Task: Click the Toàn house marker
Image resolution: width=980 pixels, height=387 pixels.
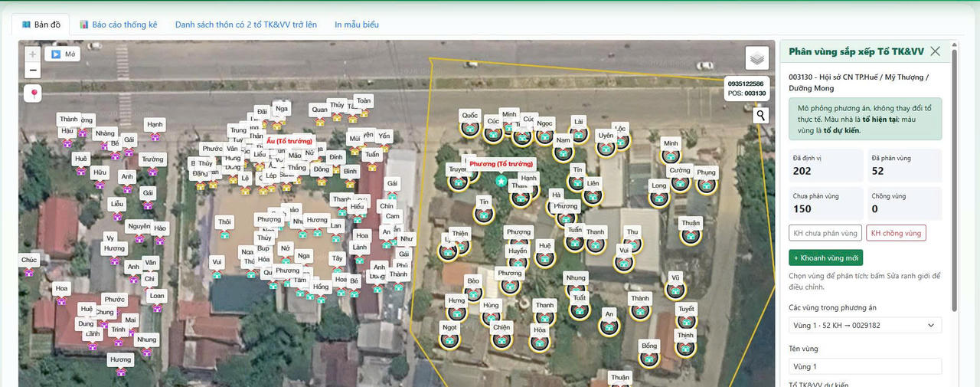Action: click(364, 113)
